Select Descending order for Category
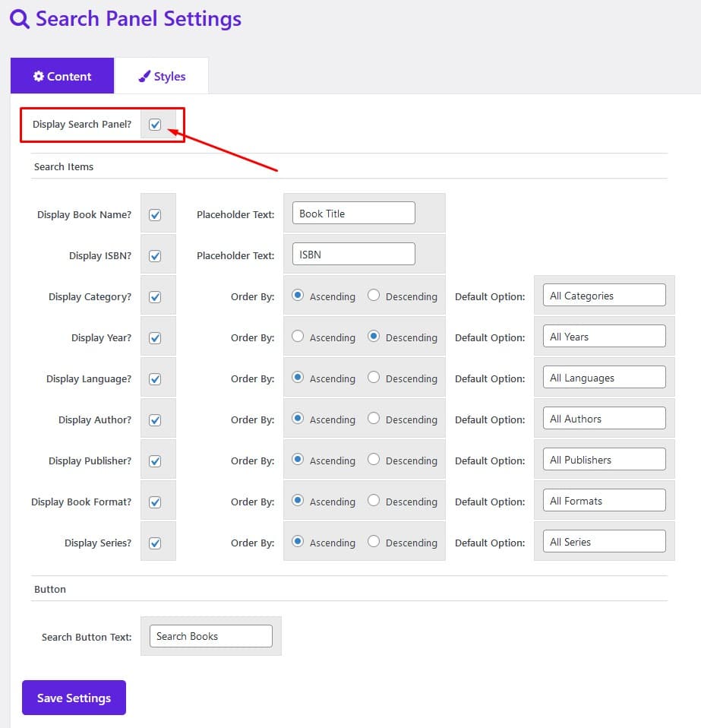Viewport: 701px width, 728px height. click(374, 296)
